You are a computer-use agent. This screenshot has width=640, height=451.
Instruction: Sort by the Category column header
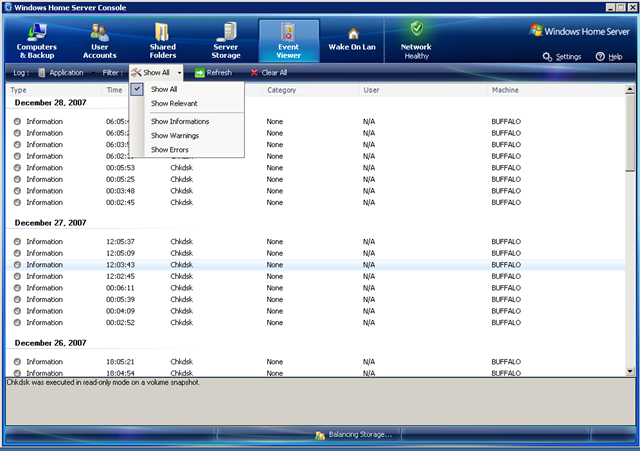[x=310, y=90]
